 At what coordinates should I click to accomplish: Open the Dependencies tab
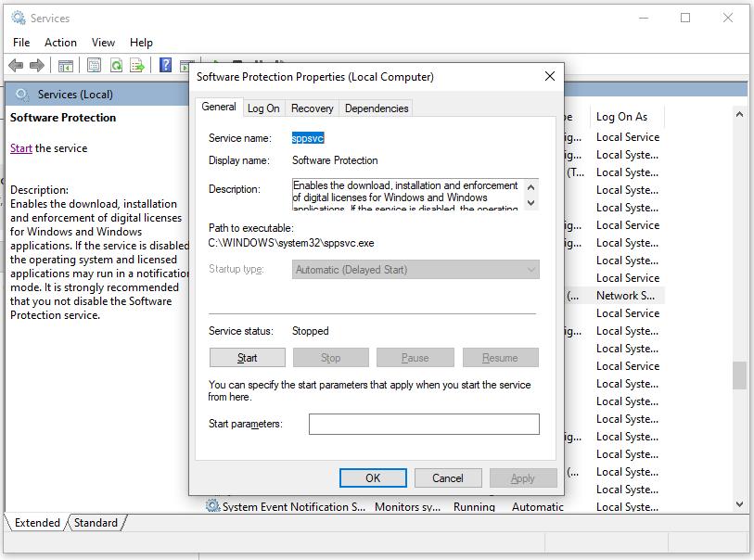[376, 108]
